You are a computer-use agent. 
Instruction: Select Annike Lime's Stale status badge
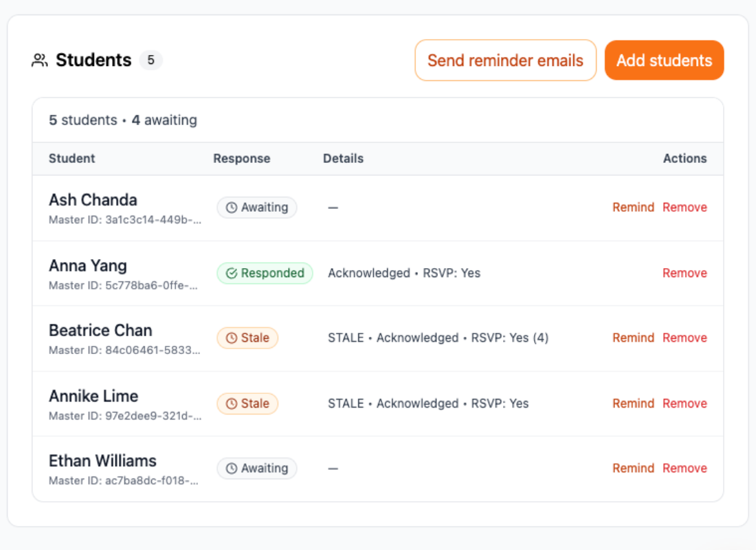[247, 404]
